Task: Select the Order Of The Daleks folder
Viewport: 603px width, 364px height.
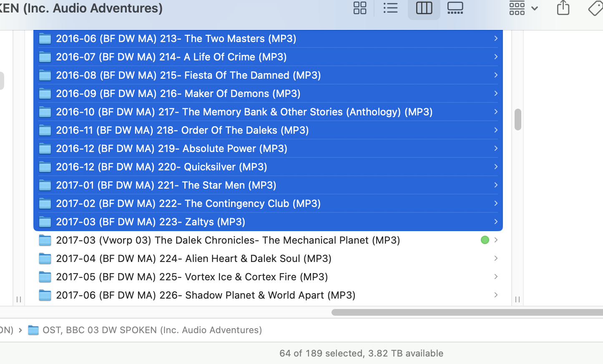Action: coord(182,130)
